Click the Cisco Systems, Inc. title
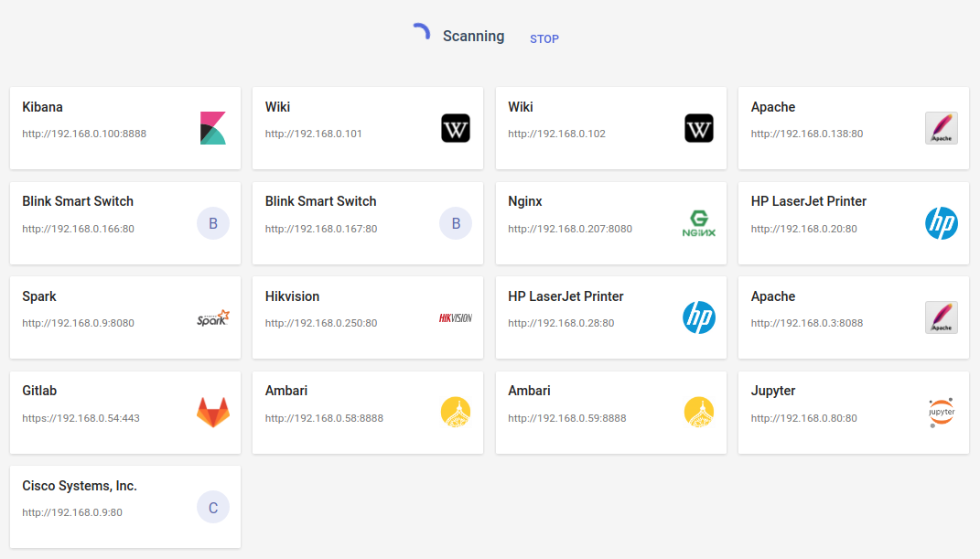The image size is (980, 559). point(80,485)
